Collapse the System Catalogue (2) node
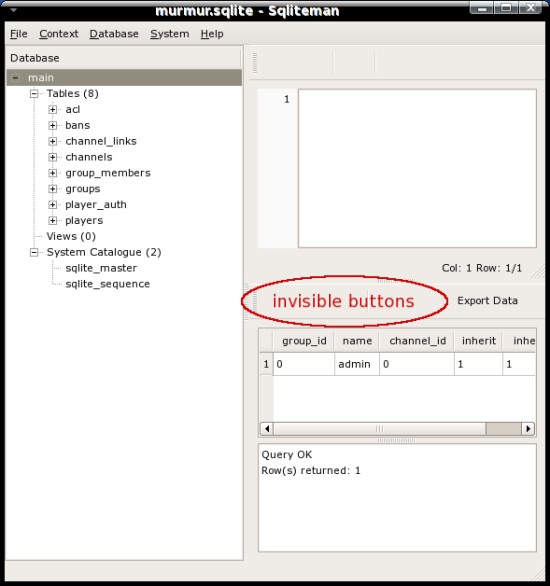 [x=34, y=252]
